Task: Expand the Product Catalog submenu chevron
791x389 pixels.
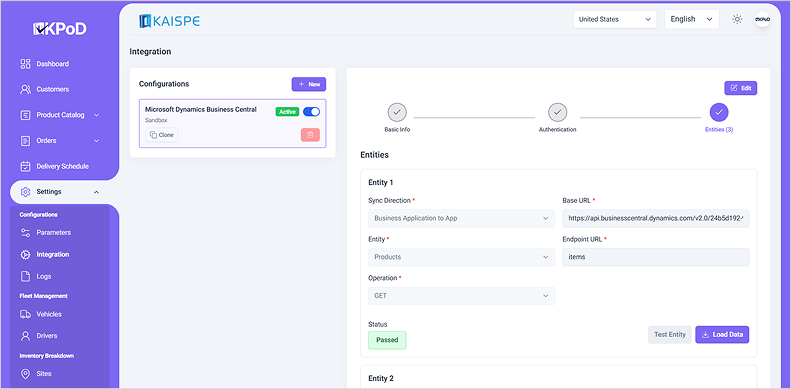Action: [x=96, y=115]
